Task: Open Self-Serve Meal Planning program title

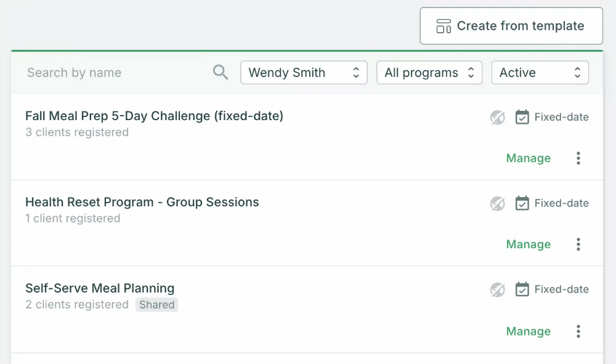Action: [100, 288]
